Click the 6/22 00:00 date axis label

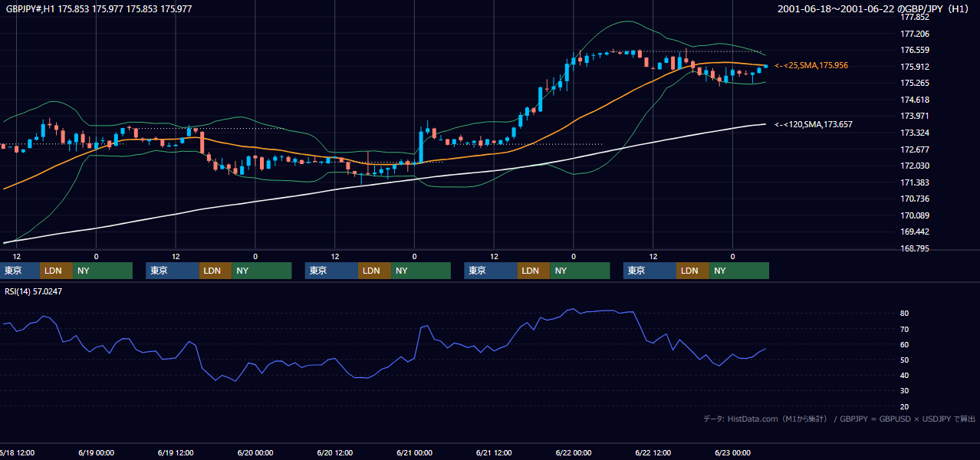pyautogui.click(x=574, y=452)
